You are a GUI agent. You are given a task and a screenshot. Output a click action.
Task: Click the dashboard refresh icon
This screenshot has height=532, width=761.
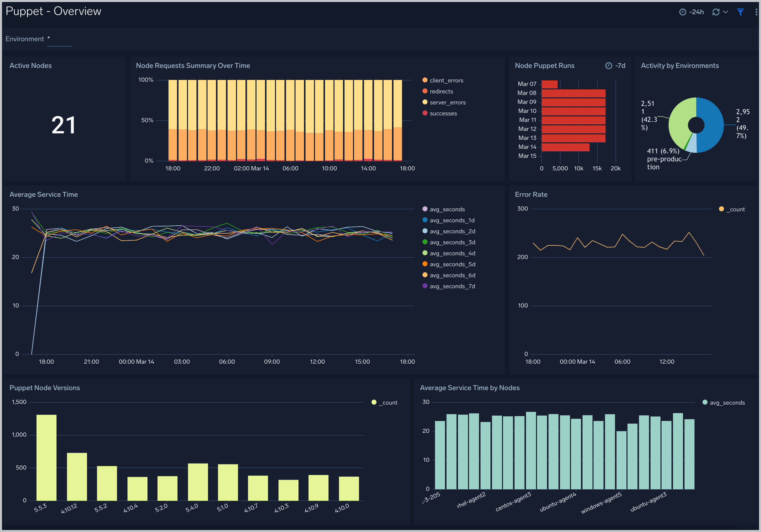click(x=715, y=12)
